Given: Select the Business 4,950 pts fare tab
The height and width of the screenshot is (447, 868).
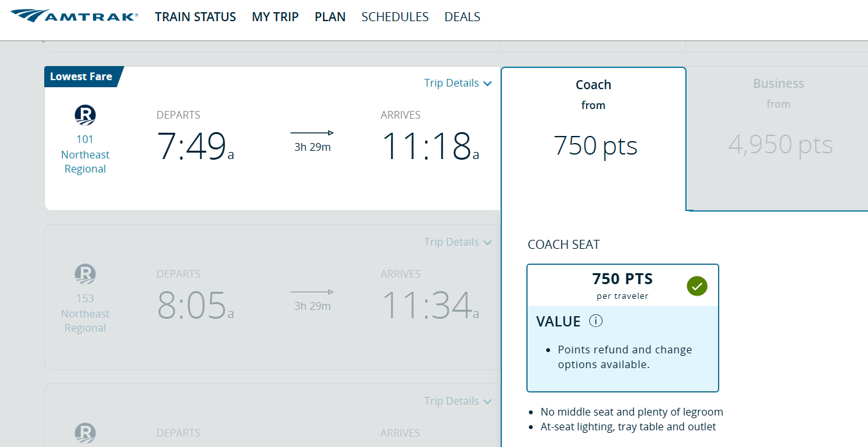Looking at the screenshot, I should [778, 139].
